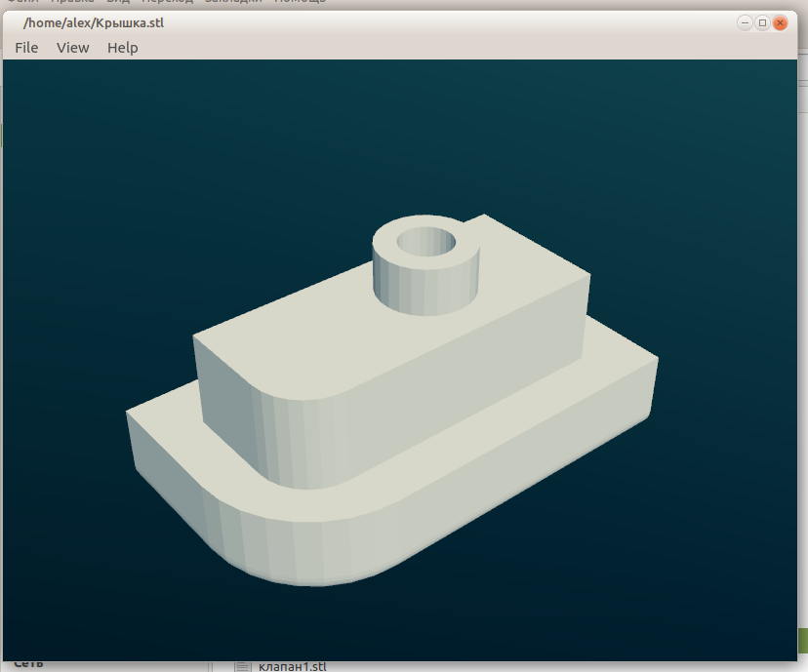Minimize the Крышка.stl viewer window
Image resolution: width=808 pixels, height=672 pixels.
(x=746, y=23)
